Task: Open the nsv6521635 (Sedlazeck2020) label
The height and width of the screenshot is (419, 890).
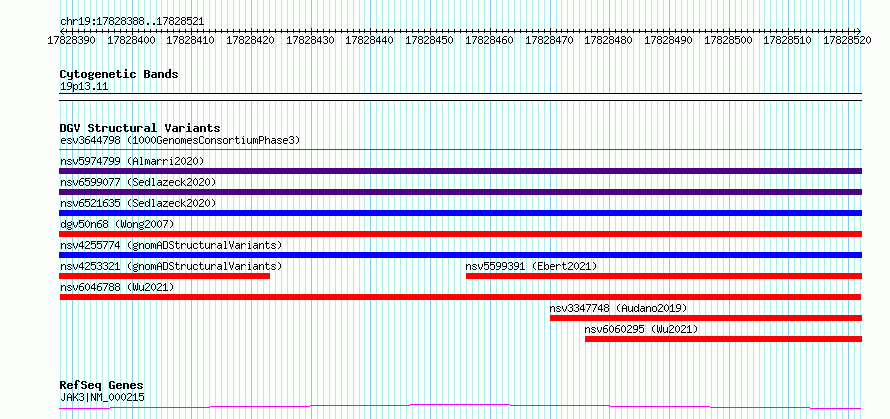Action: 138,203
